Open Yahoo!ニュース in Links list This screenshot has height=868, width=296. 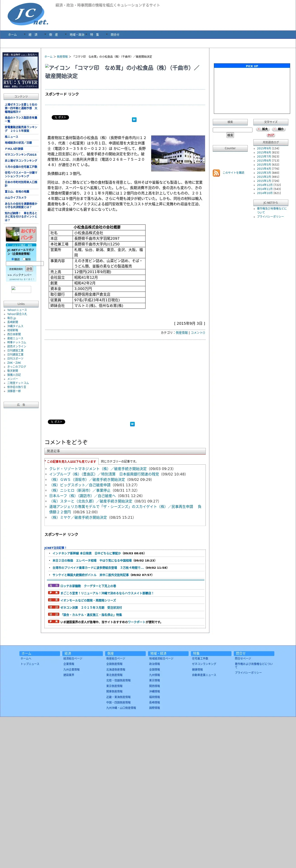pos(17,310)
